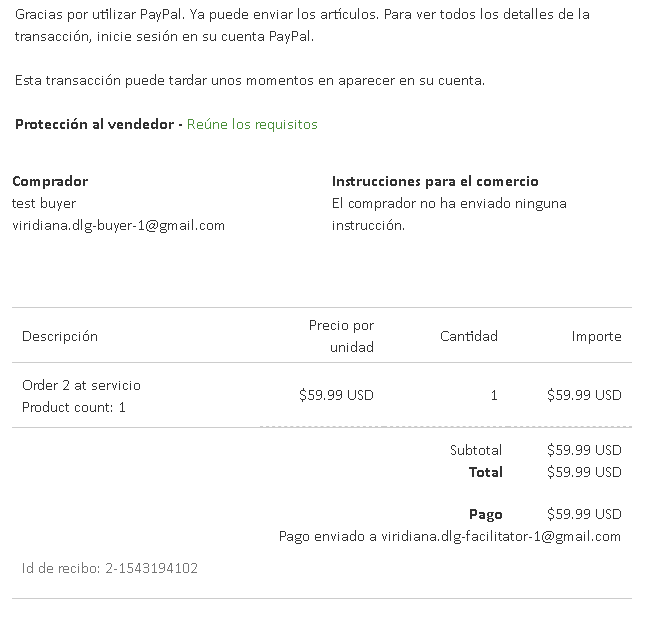The height and width of the screenshot is (622, 648).
Task: Select 'Instrucciones para el comercio' heading
Action: (435, 181)
